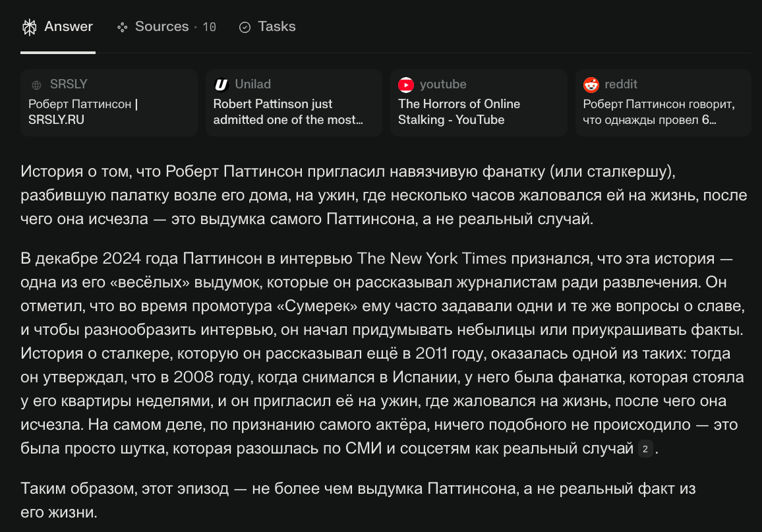Open The Horrors of Online Stalking video
This screenshot has width=762, height=532.
459,112
